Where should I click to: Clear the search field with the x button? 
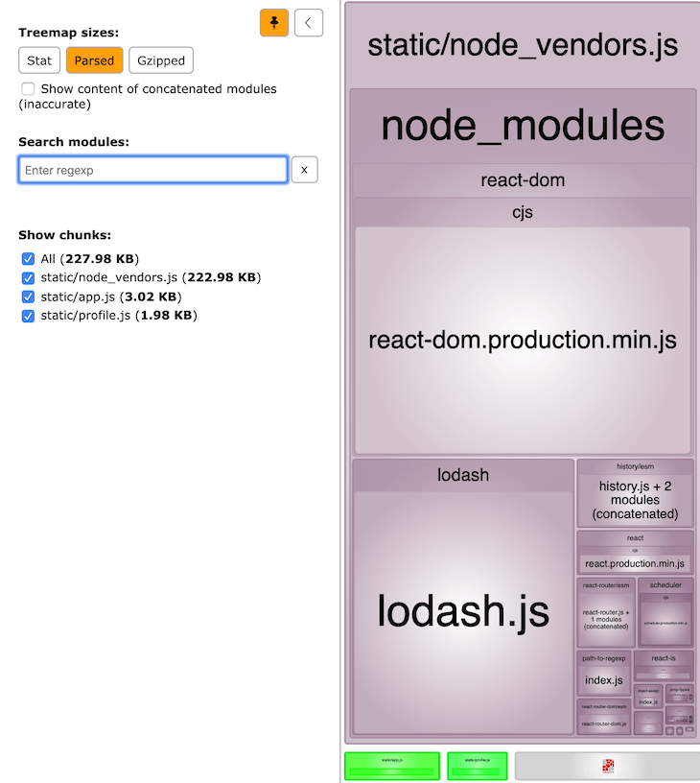point(304,170)
